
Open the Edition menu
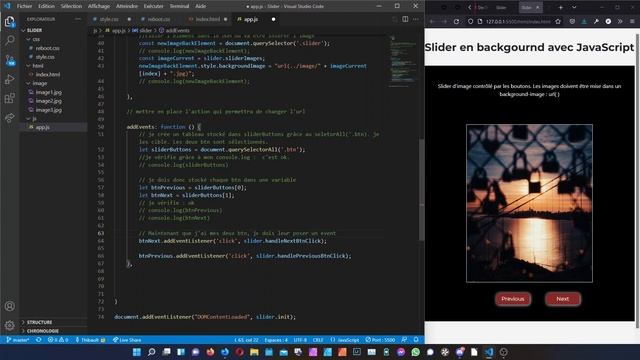[46, 6]
